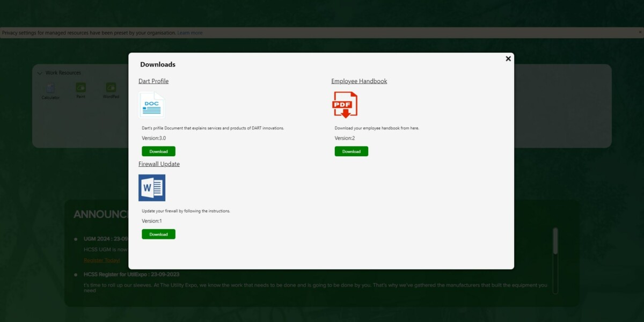644x322 pixels.
Task: Close the Downloads dialog
Action: 508,58
